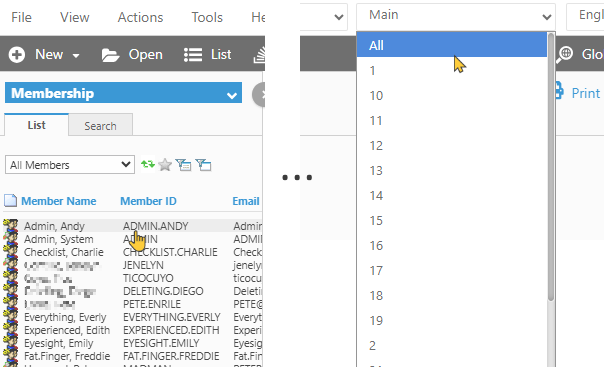Click member ID TICOCUYO
The image size is (604, 367).
pyautogui.click(x=148, y=278)
